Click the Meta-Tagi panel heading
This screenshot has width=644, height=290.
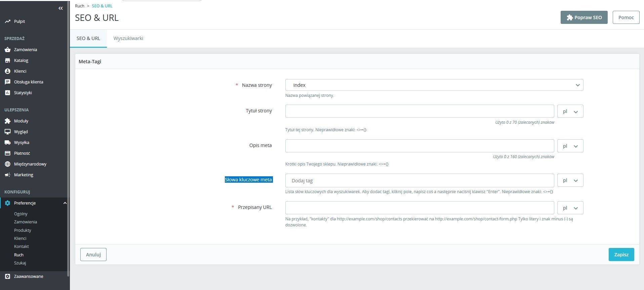pyautogui.click(x=90, y=62)
